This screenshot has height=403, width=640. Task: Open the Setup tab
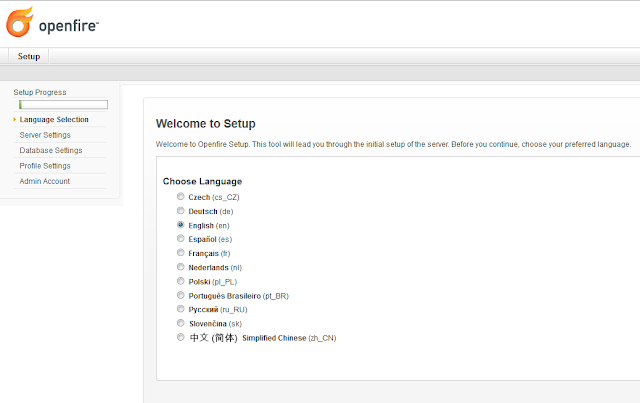click(x=29, y=57)
